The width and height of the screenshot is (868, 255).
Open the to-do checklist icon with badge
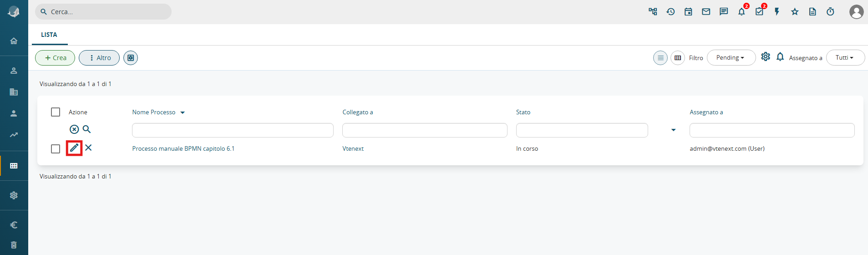(760, 11)
